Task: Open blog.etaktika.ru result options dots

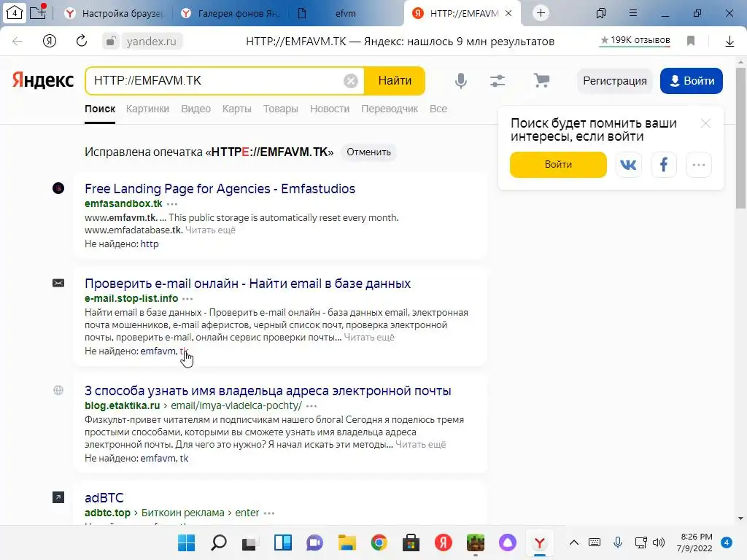Action: (311, 406)
